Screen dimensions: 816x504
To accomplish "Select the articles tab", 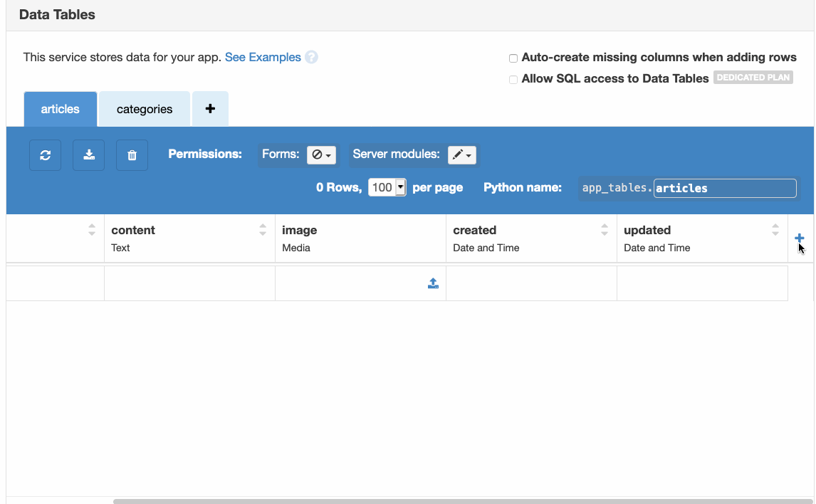I will 60,108.
